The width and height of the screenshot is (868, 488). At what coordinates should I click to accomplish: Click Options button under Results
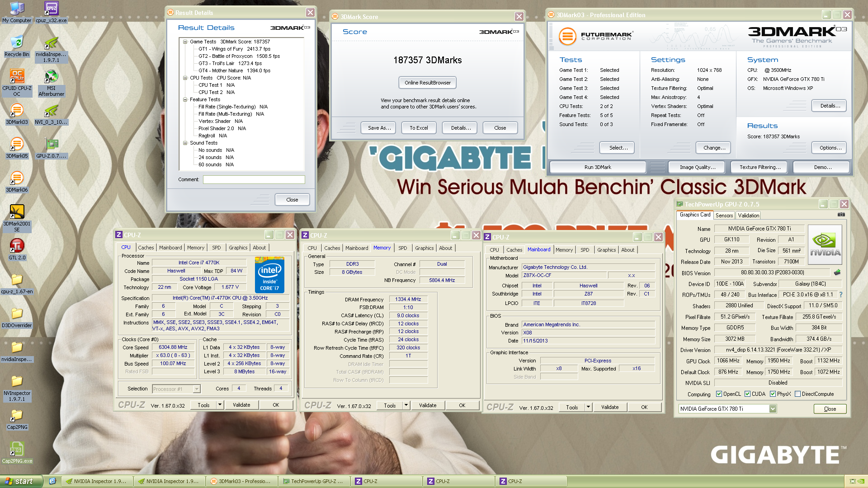click(x=830, y=148)
